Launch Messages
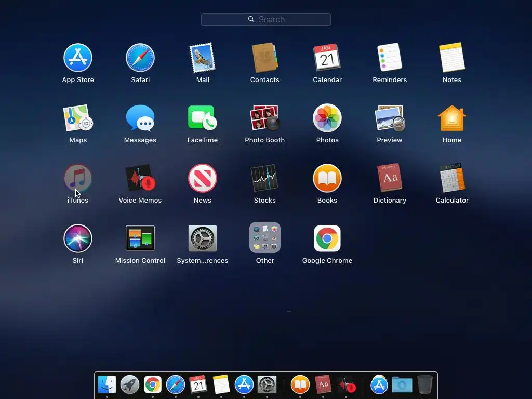This screenshot has width=532, height=399. pyautogui.click(x=140, y=118)
